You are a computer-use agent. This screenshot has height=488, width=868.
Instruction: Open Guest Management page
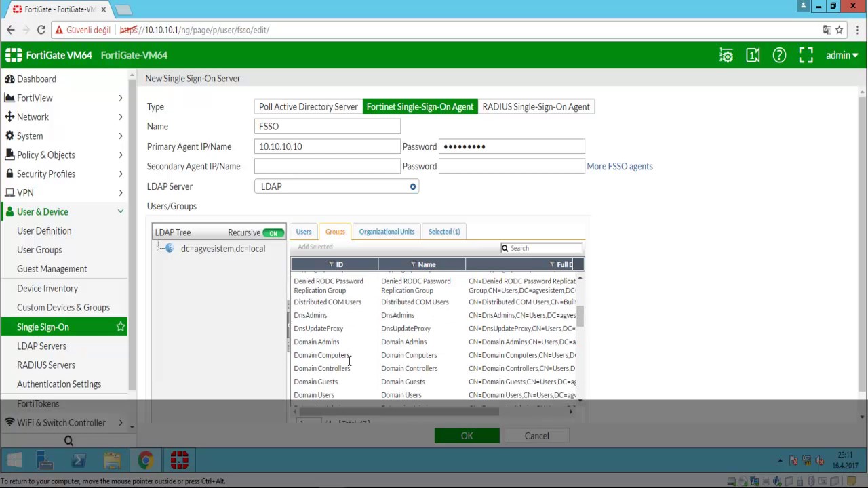tap(52, 268)
